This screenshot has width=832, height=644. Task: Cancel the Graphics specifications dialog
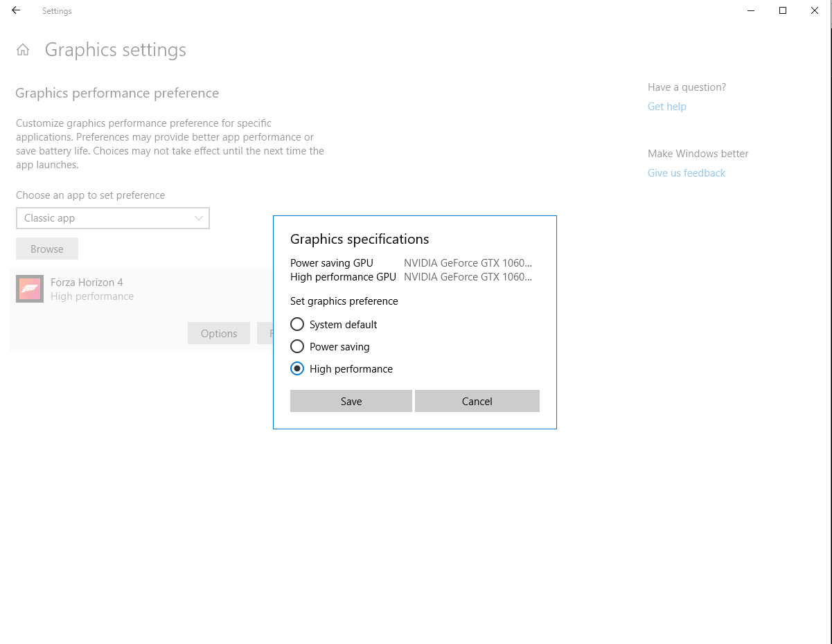click(477, 401)
